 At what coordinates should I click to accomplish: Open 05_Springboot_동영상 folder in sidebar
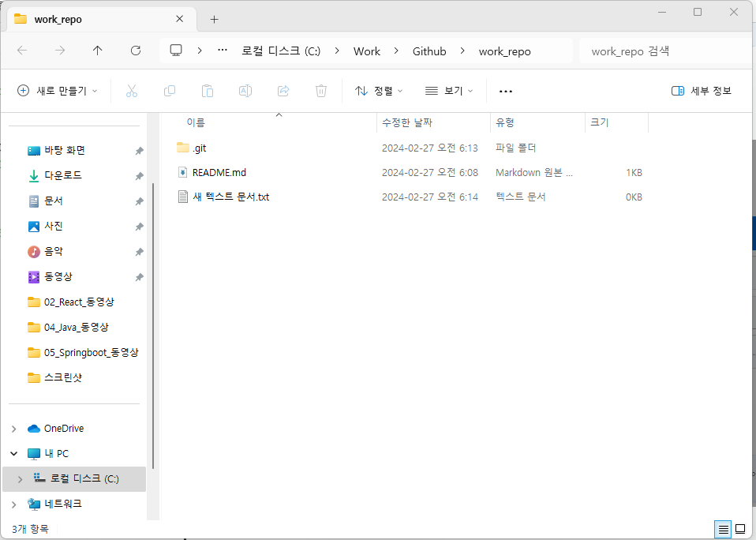click(x=91, y=352)
